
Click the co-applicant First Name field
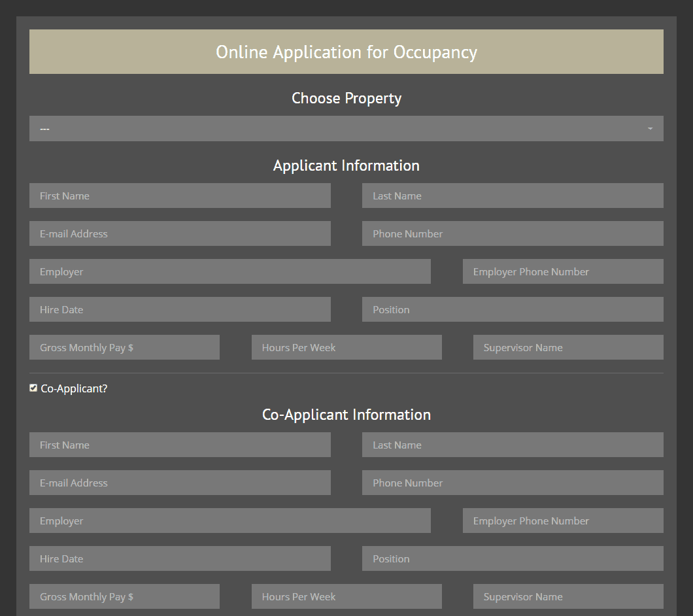point(180,445)
